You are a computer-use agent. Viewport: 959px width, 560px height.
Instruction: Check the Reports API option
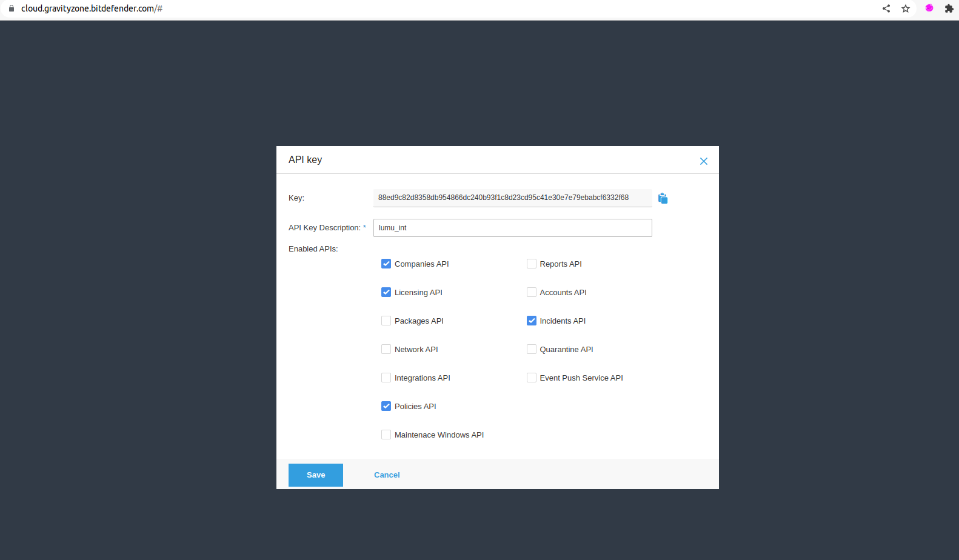coord(532,264)
